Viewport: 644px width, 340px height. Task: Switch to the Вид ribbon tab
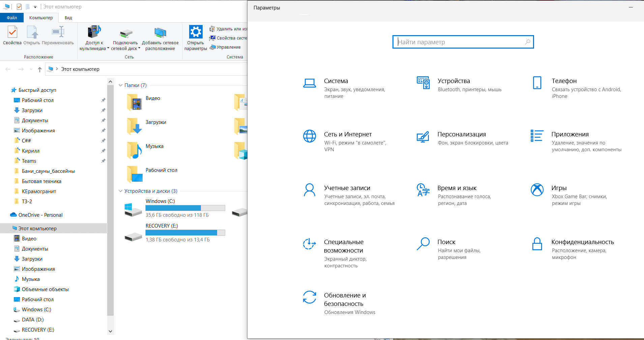pyautogui.click(x=68, y=18)
